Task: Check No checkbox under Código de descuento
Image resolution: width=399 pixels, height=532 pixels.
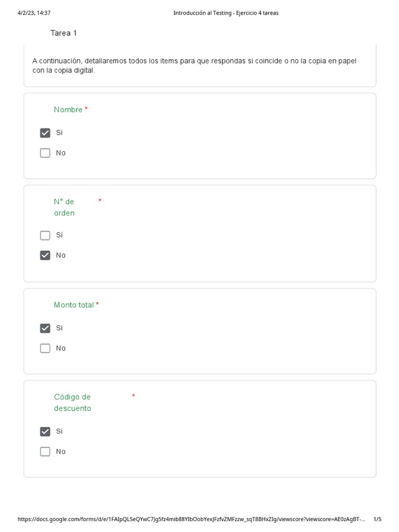Action: (45, 451)
